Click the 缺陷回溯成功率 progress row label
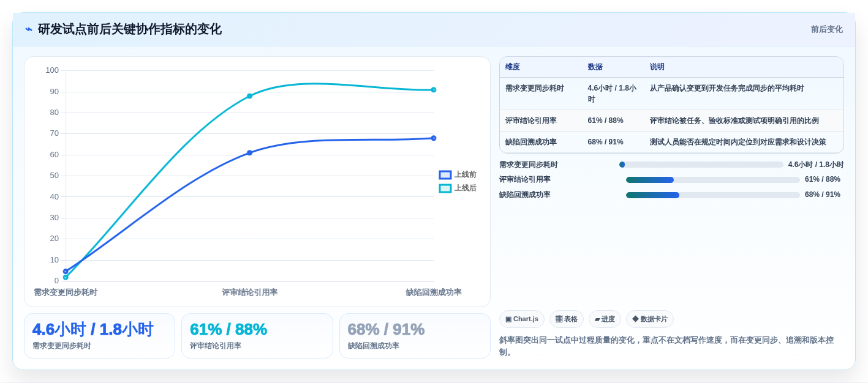 pyautogui.click(x=525, y=195)
